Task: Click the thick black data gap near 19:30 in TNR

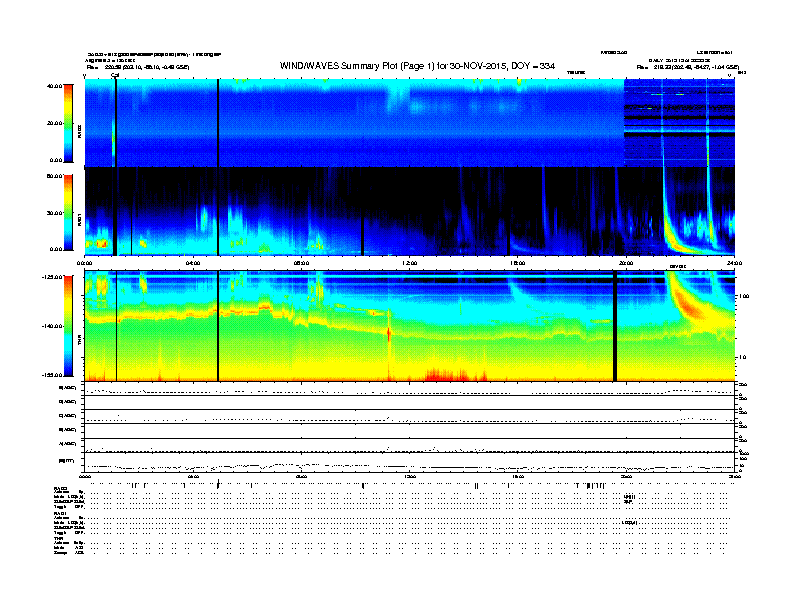Action: point(615,326)
